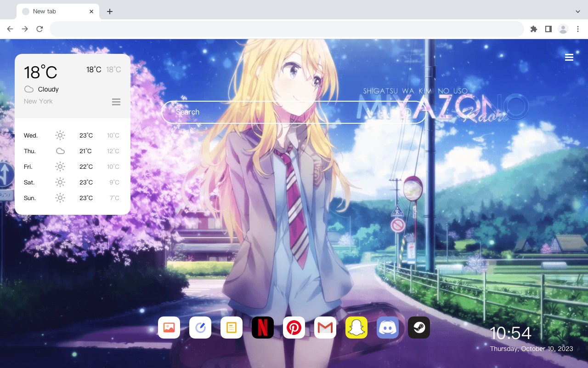
Task: Click Friday's 22°C high temperature
Action: click(x=86, y=167)
